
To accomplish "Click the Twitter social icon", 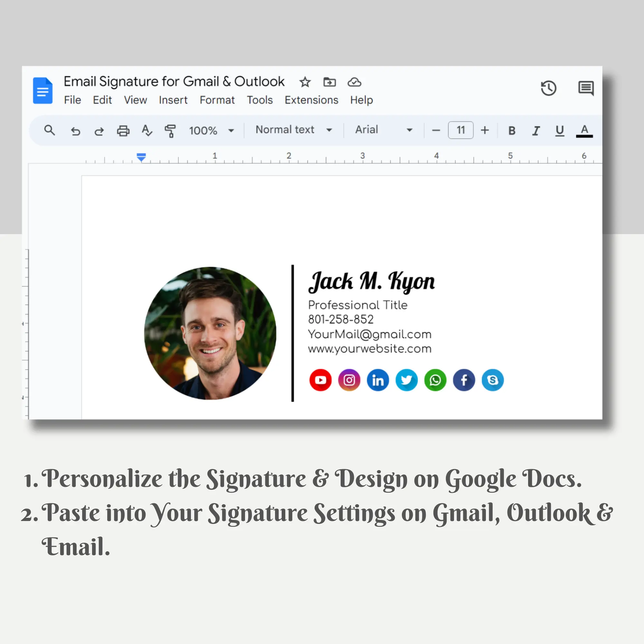I will [x=406, y=380].
